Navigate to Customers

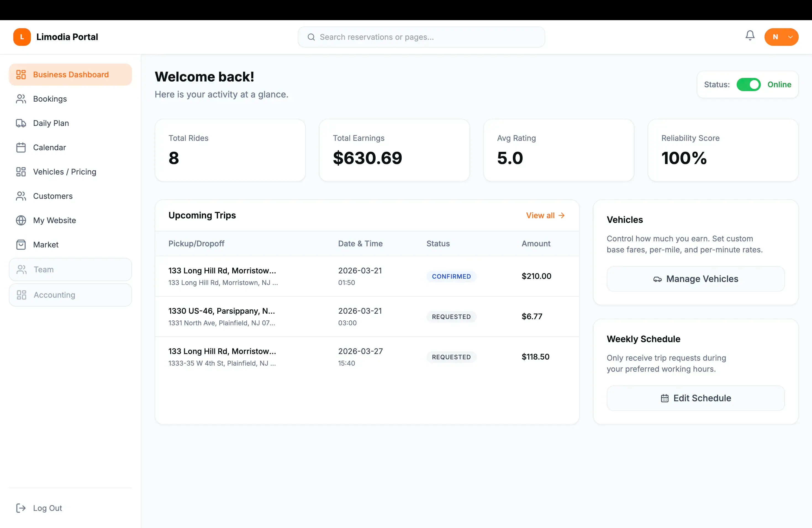[70, 196]
